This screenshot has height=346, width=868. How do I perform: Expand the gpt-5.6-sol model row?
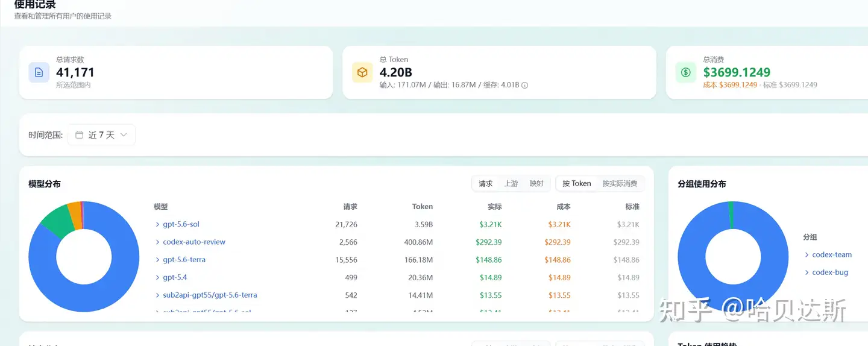158,224
